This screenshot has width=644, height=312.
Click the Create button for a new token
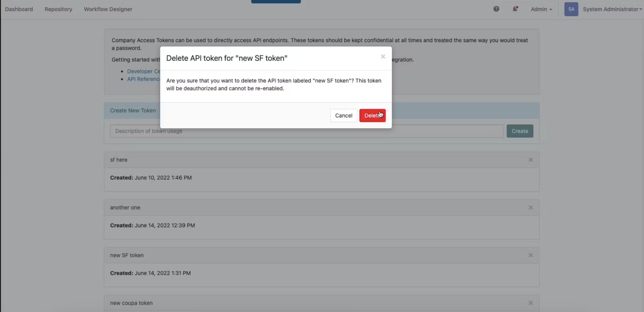click(x=520, y=131)
